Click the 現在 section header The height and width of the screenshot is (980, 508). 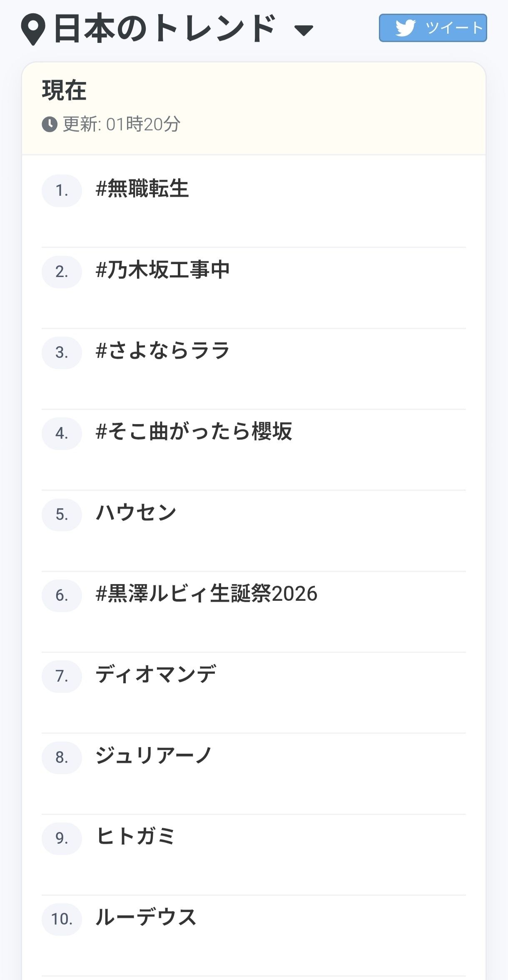click(64, 90)
